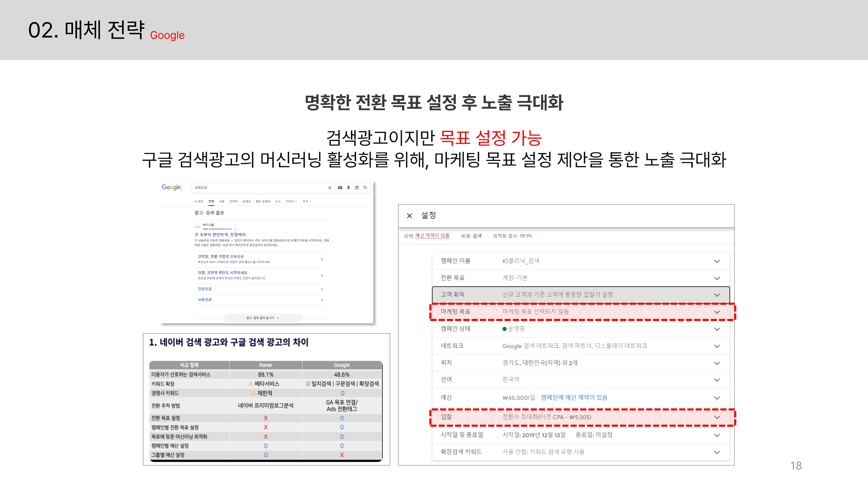The width and height of the screenshot is (868, 488).
Task: Open three-dot menu beside bicrome URL
Action: [x=235, y=229]
